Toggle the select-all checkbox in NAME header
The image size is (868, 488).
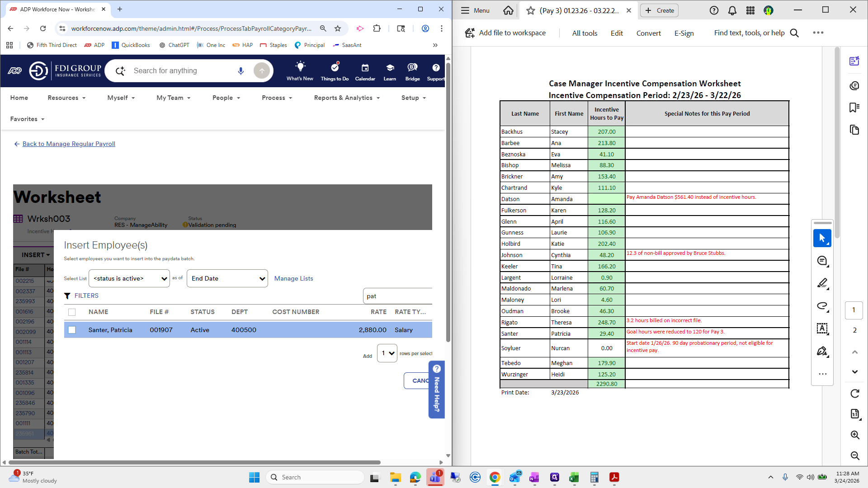pyautogui.click(x=72, y=312)
